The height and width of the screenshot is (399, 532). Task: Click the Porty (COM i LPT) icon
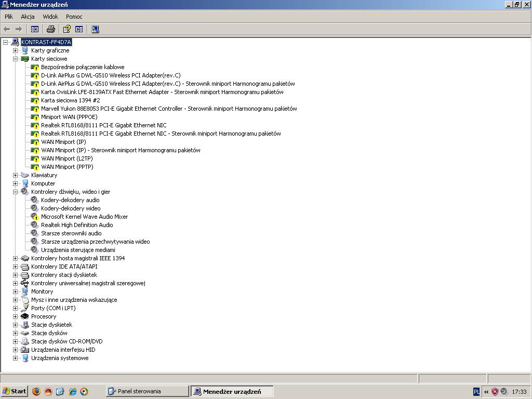click(25, 308)
